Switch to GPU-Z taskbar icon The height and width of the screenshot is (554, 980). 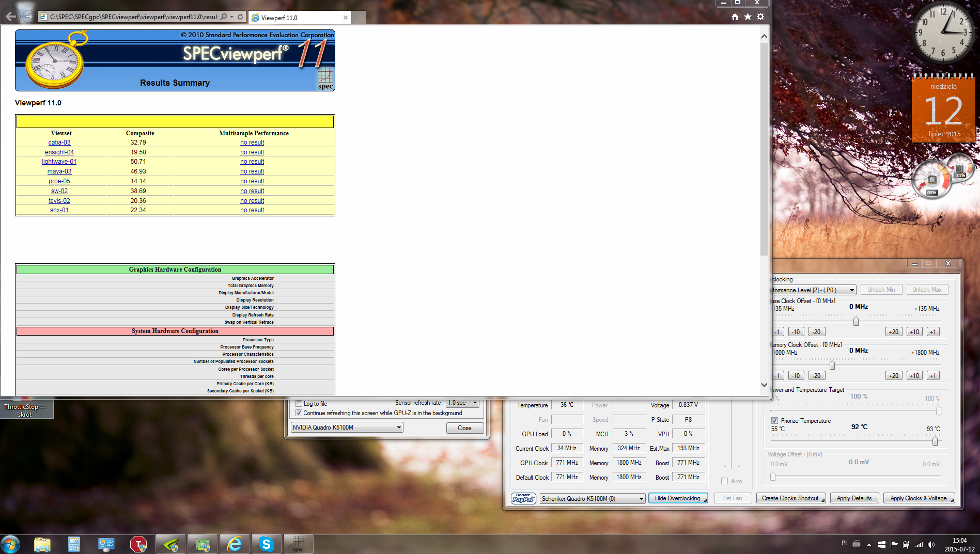pos(203,544)
